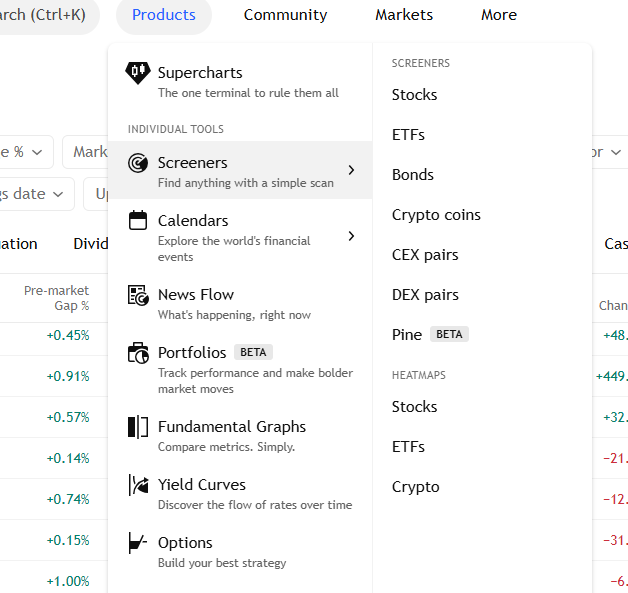Viewport: 628px width, 593px height.
Task: Click the +0.15% pre-market gap cell
Action: coord(68,540)
